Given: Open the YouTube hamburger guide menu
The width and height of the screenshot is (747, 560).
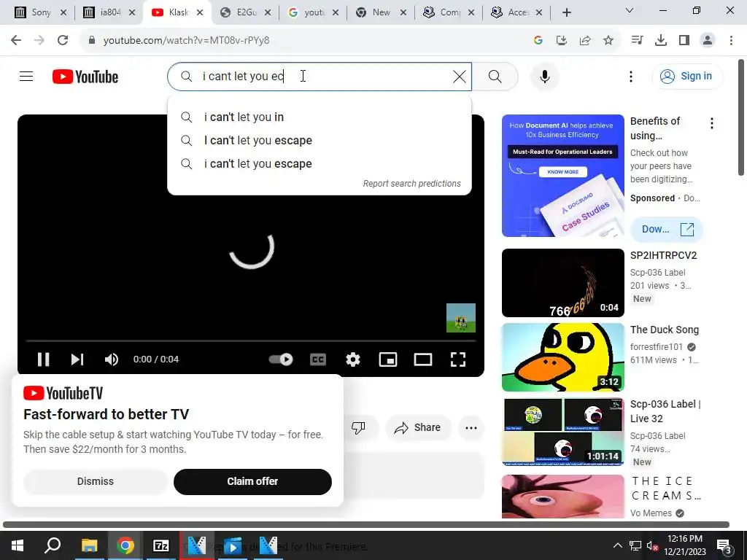Looking at the screenshot, I should [x=26, y=76].
